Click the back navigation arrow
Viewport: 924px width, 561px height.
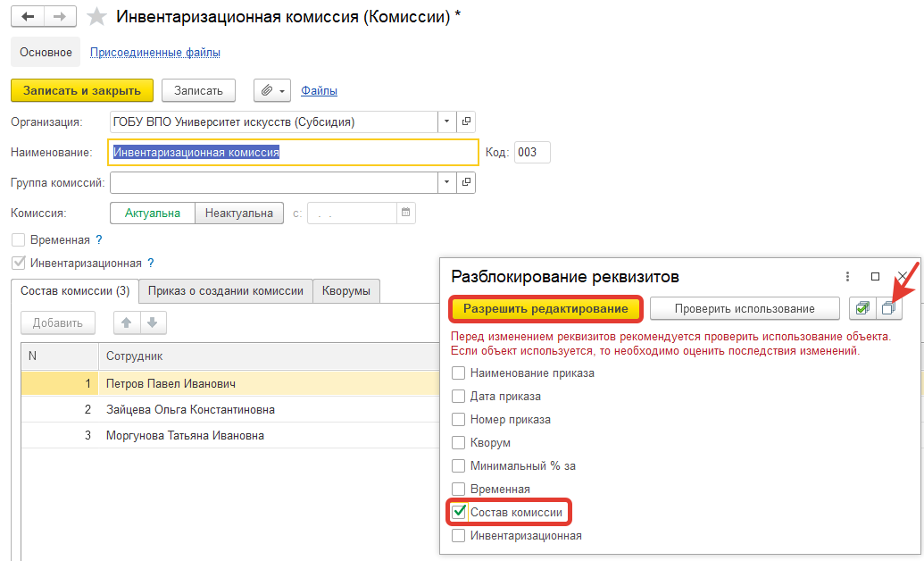pyautogui.click(x=28, y=17)
